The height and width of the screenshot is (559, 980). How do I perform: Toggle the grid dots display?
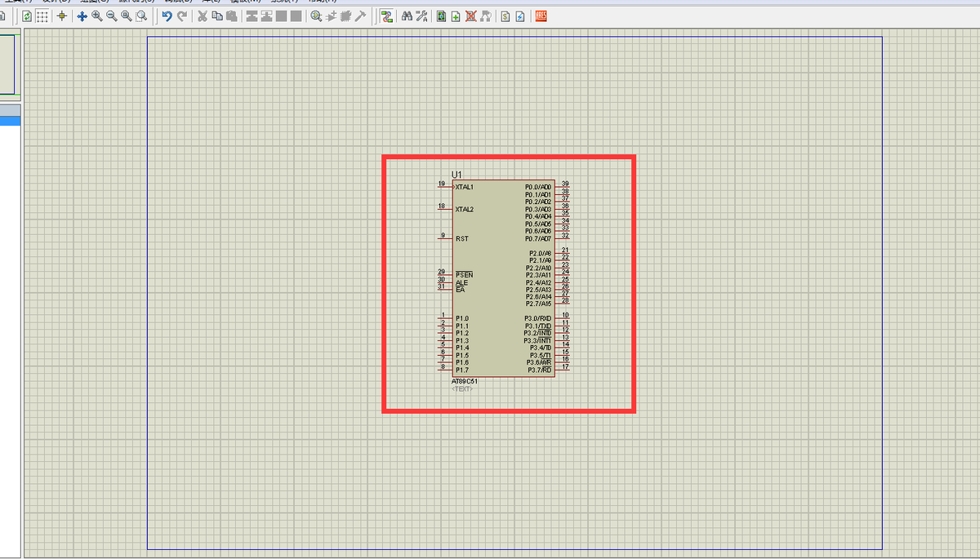[42, 16]
